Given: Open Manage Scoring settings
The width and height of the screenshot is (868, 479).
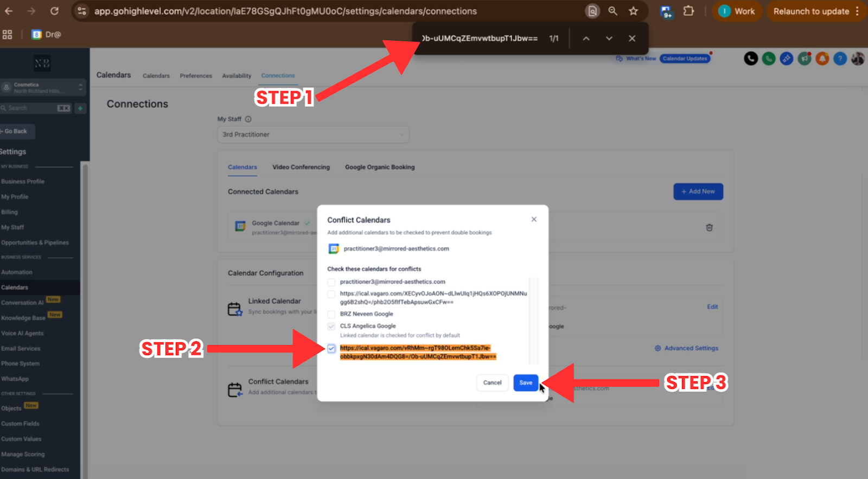Looking at the screenshot, I should [x=23, y=454].
